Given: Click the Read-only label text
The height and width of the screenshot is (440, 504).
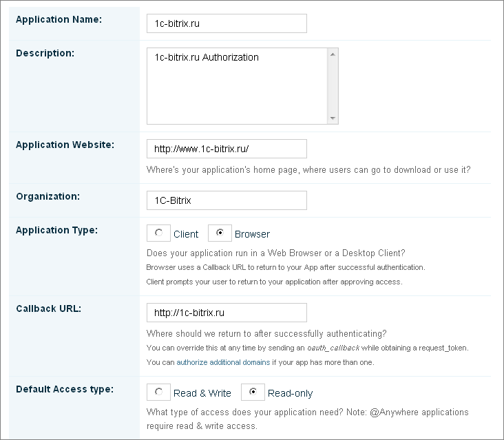Looking at the screenshot, I should pyautogui.click(x=291, y=393).
